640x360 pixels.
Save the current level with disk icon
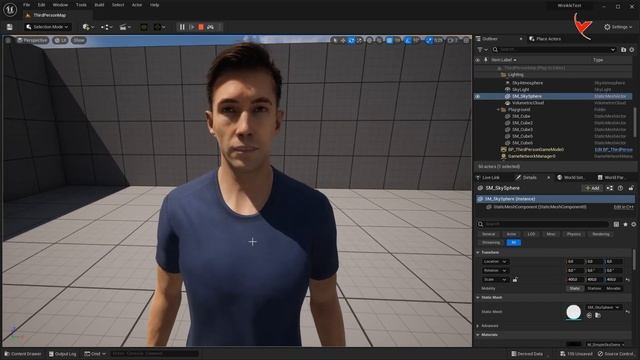[9, 27]
